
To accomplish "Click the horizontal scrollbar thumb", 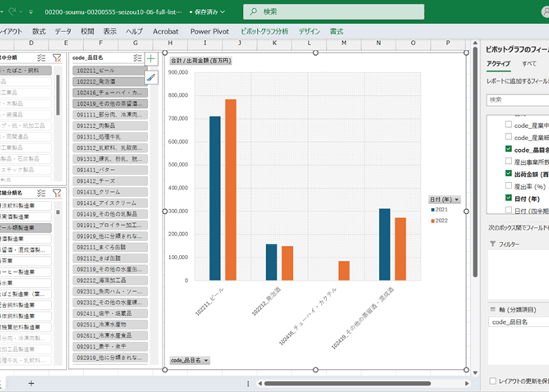I will [x=348, y=384].
